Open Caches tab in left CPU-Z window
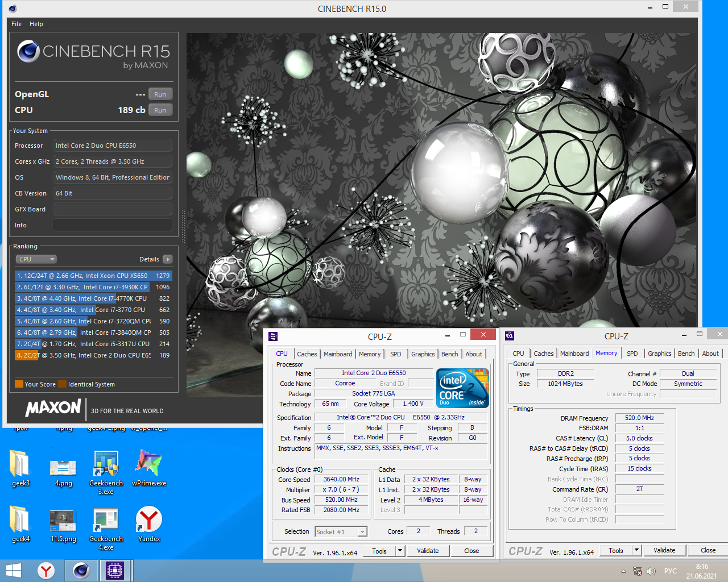 [x=307, y=354]
